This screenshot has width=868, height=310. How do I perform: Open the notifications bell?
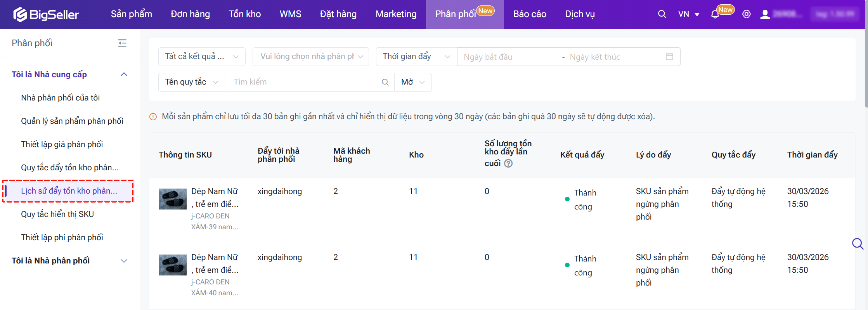point(715,15)
